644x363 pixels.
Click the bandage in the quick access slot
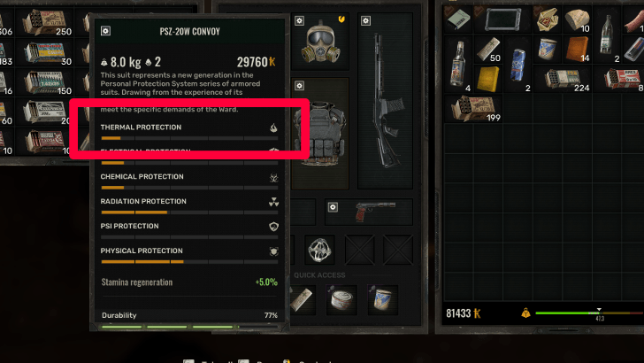[x=302, y=299]
